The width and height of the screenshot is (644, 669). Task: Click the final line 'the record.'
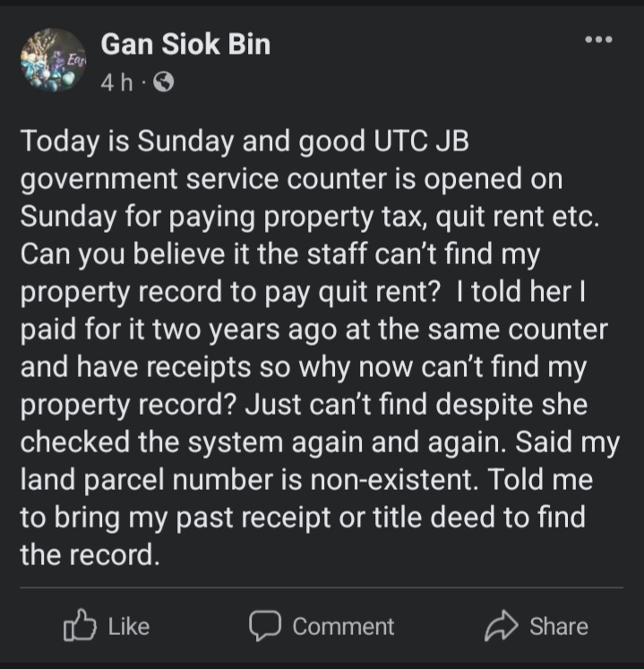[x=90, y=555]
